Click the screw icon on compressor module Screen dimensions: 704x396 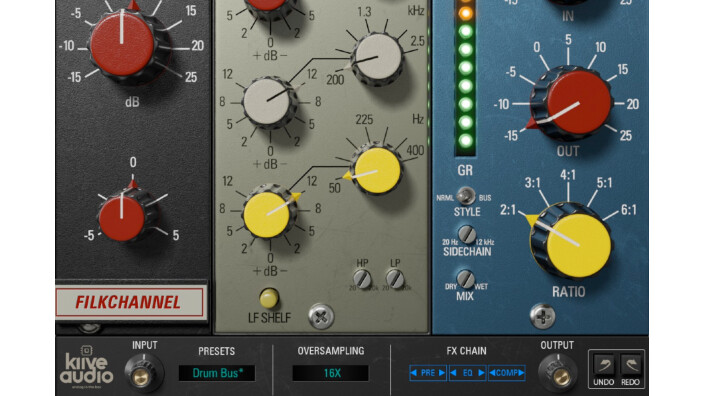coord(542,316)
